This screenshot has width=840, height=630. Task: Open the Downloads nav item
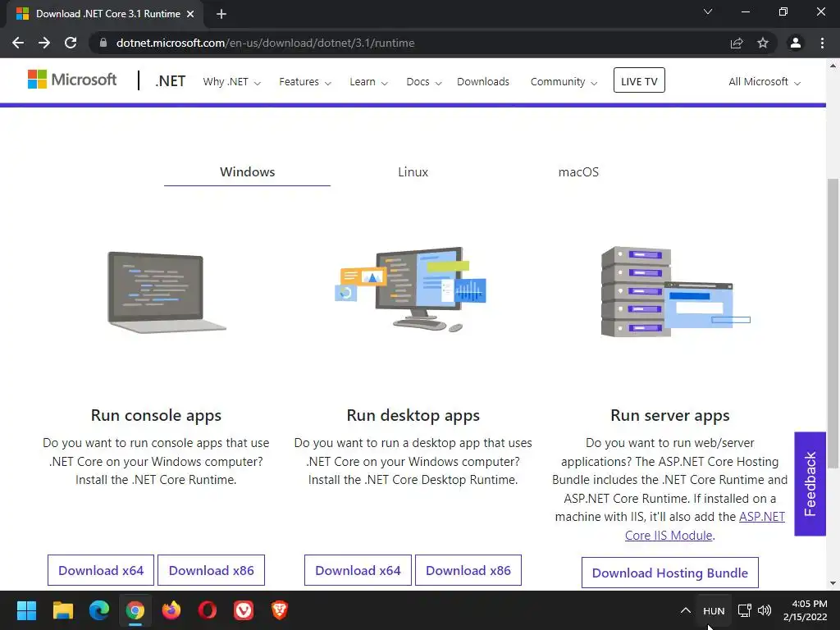483,82
